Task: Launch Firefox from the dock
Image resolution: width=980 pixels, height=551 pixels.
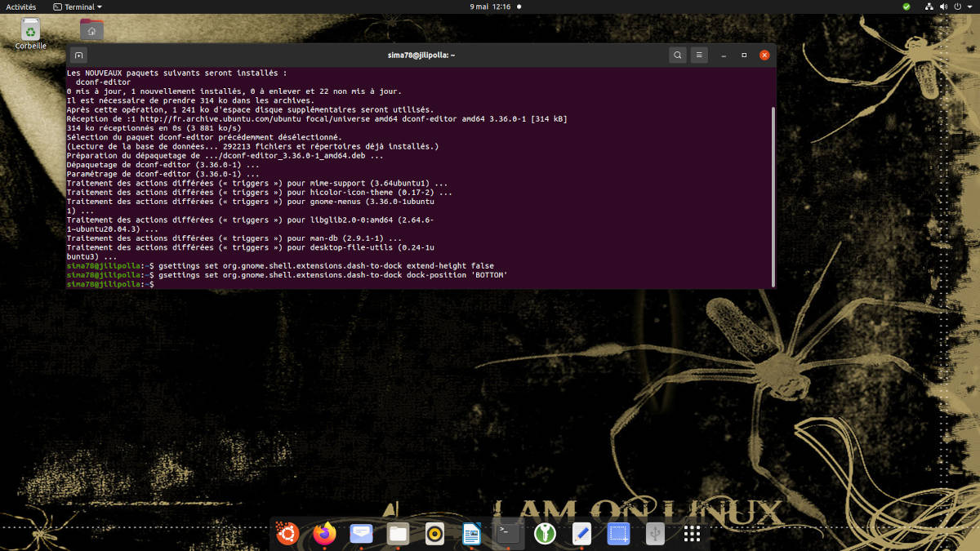Action: pyautogui.click(x=324, y=534)
